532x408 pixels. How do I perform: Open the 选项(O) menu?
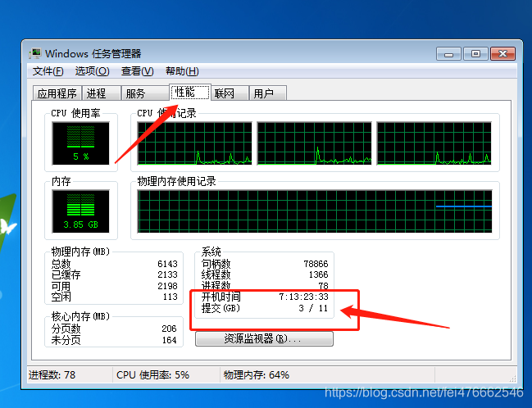[92, 71]
